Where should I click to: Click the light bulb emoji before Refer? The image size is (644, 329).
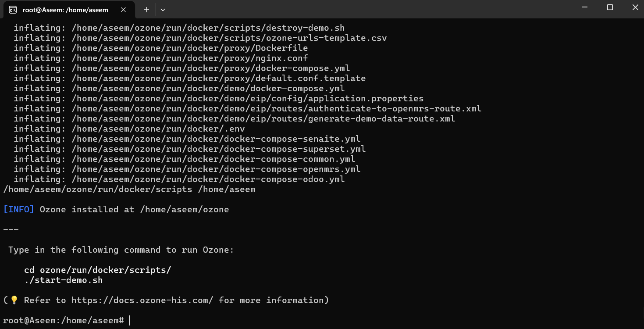[x=14, y=300]
